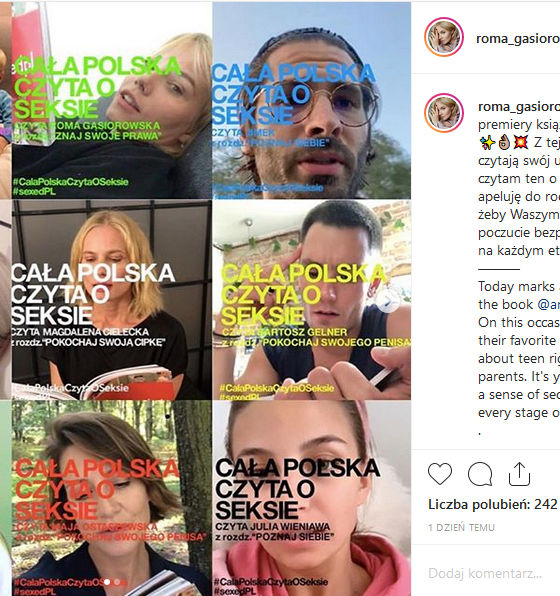Select the second carousel dot indicator
This screenshot has width=560, height=596.
pos(117,582)
